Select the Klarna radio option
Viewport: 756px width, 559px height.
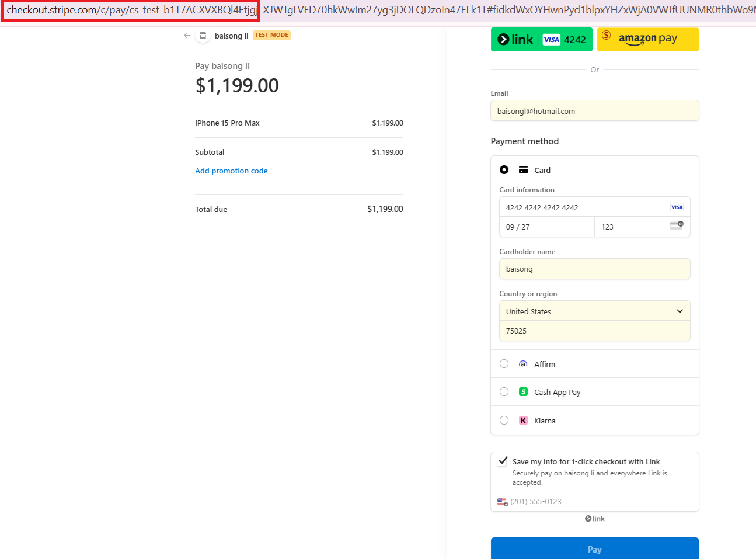tap(504, 421)
